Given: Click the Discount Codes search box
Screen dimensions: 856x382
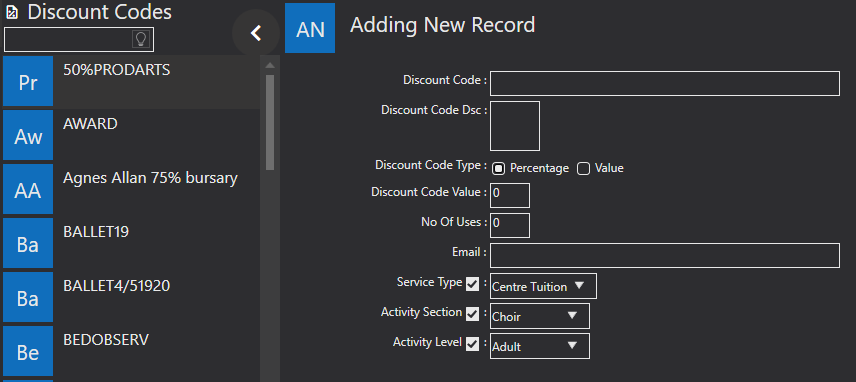Looking at the screenshot, I should coord(79,39).
